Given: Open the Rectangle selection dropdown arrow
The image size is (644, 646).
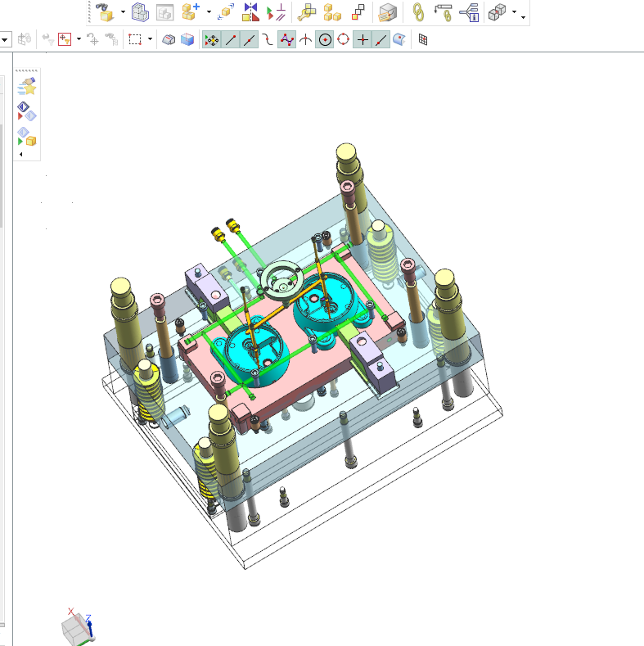Looking at the screenshot, I should click(x=150, y=39).
